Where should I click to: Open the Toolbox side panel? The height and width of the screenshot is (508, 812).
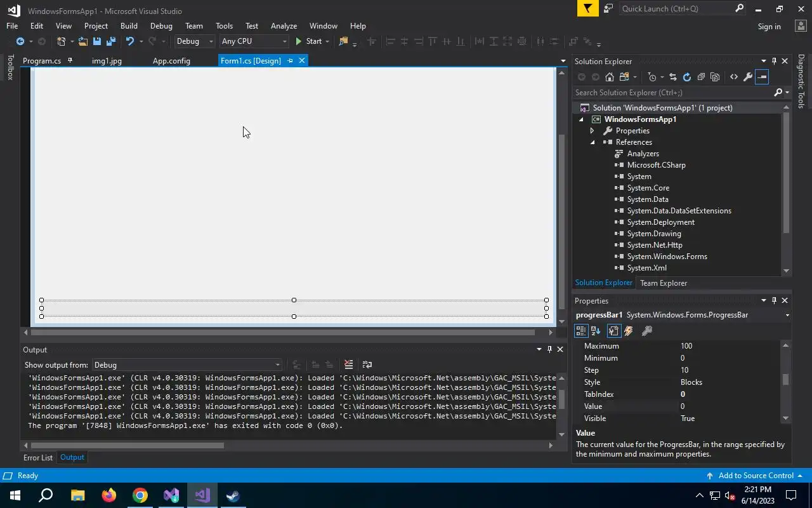click(x=10, y=67)
